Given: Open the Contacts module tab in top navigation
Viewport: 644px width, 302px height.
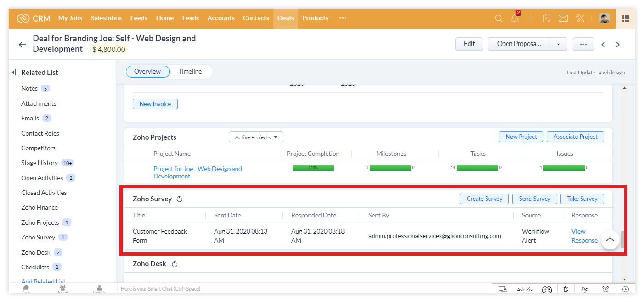Looking at the screenshot, I should [256, 18].
